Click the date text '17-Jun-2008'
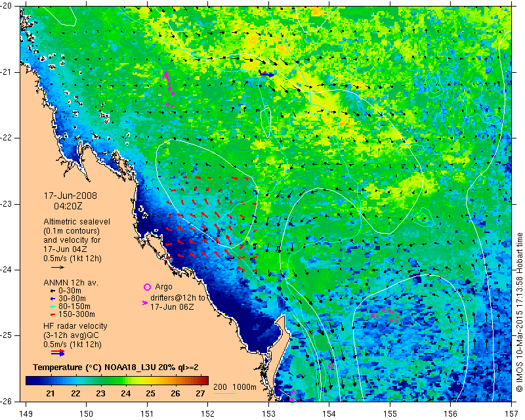The image size is (525, 420). 70,196
